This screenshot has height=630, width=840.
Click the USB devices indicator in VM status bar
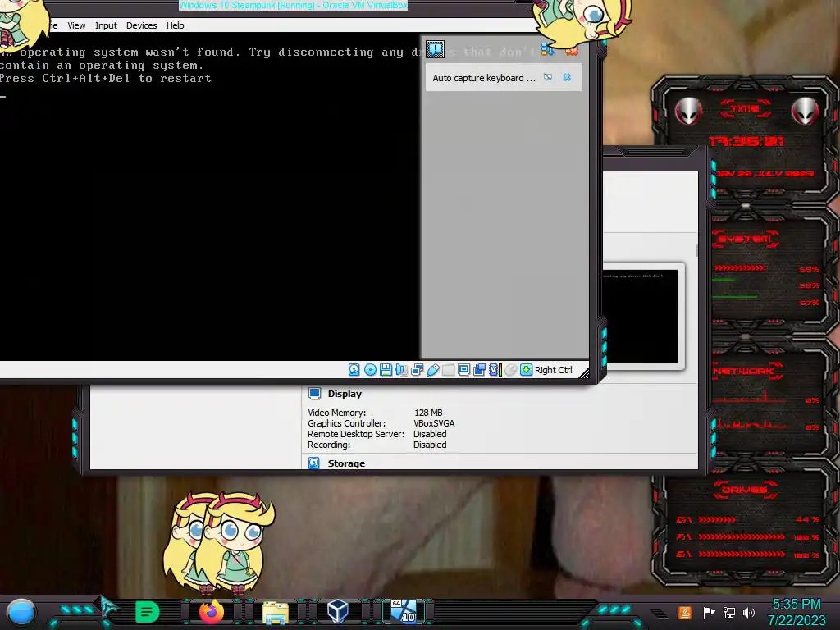(x=433, y=370)
